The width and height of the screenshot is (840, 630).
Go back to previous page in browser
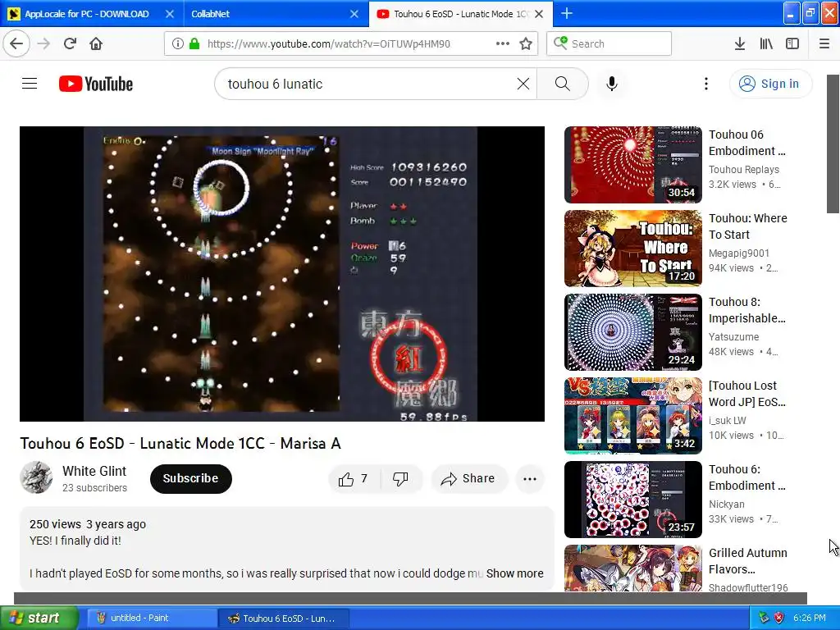click(x=16, y=43)
